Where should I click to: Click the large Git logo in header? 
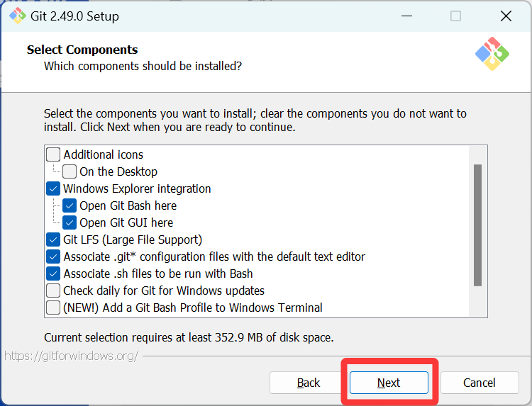click(492, 54)
